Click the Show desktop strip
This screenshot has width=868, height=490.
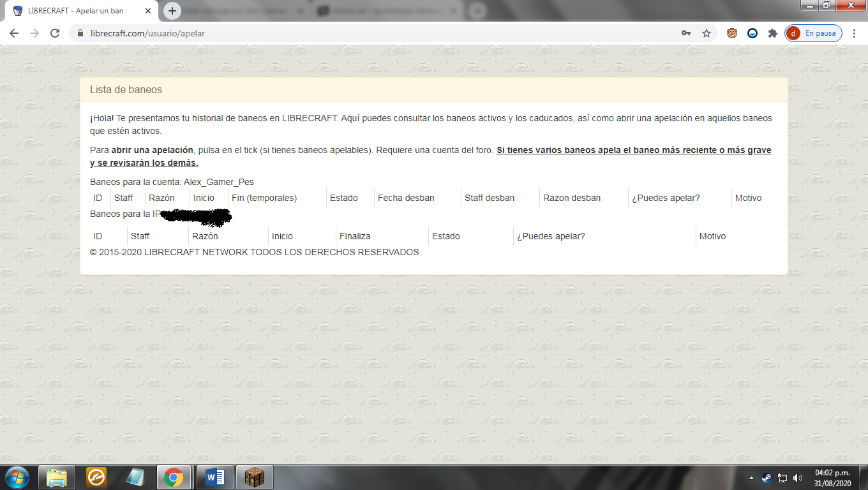click(x=864, y=478)
